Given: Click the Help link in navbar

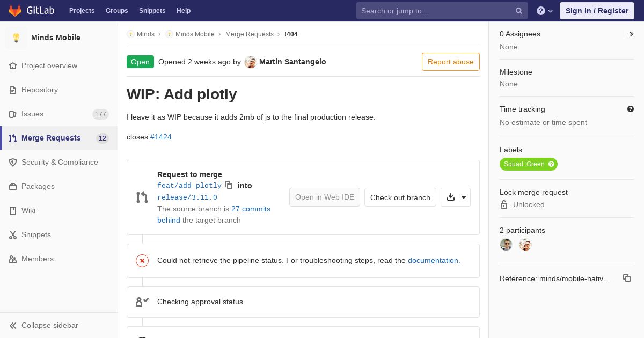Looking at the screenshot, I should [184, 11].
